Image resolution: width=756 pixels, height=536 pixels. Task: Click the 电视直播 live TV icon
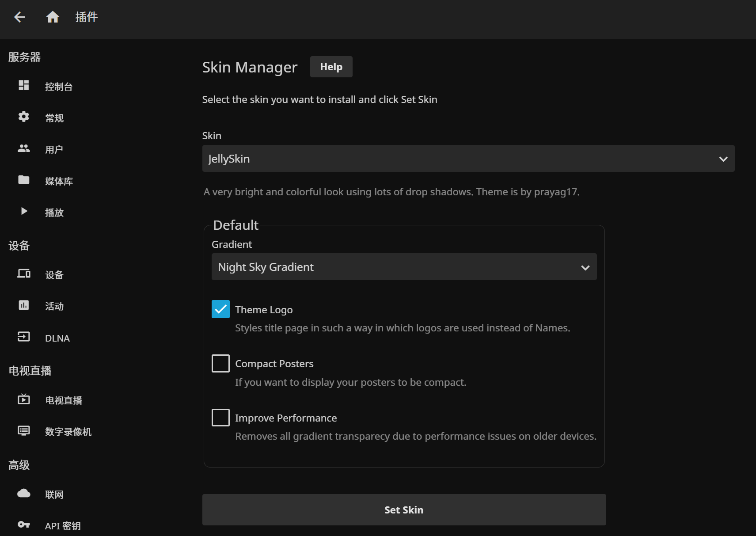24,399
